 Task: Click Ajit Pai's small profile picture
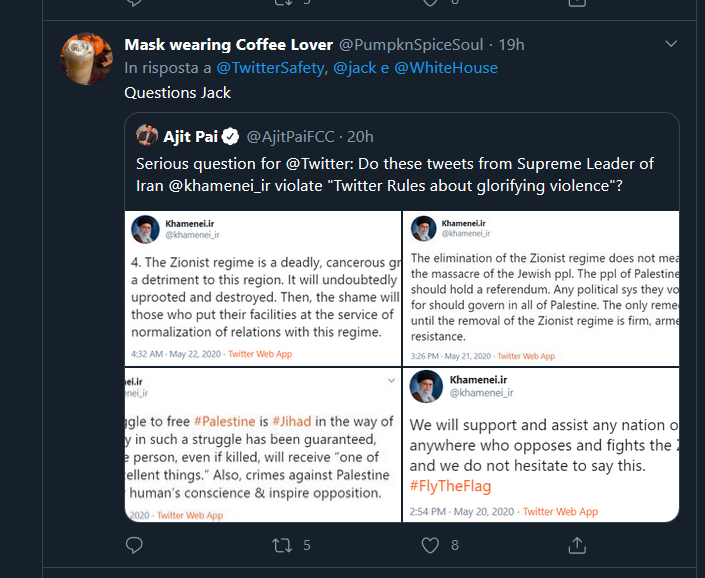[147, 136]
